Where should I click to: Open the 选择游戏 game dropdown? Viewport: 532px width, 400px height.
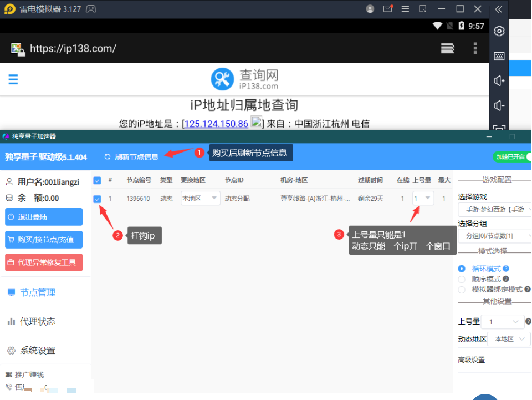click(x=494, y=210)
